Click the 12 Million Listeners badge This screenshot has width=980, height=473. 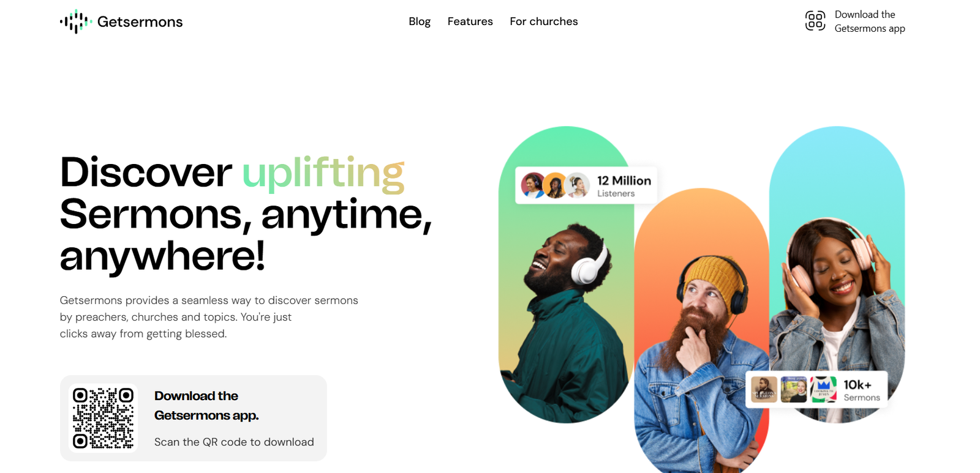(x=586, y=185)
